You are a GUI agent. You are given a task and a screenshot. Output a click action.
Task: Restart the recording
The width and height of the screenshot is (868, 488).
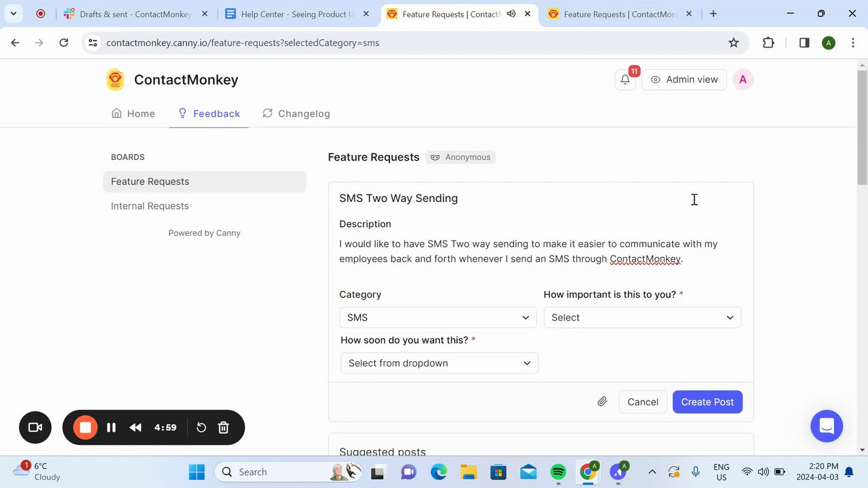pyautogui.click(x=201, y=428)
